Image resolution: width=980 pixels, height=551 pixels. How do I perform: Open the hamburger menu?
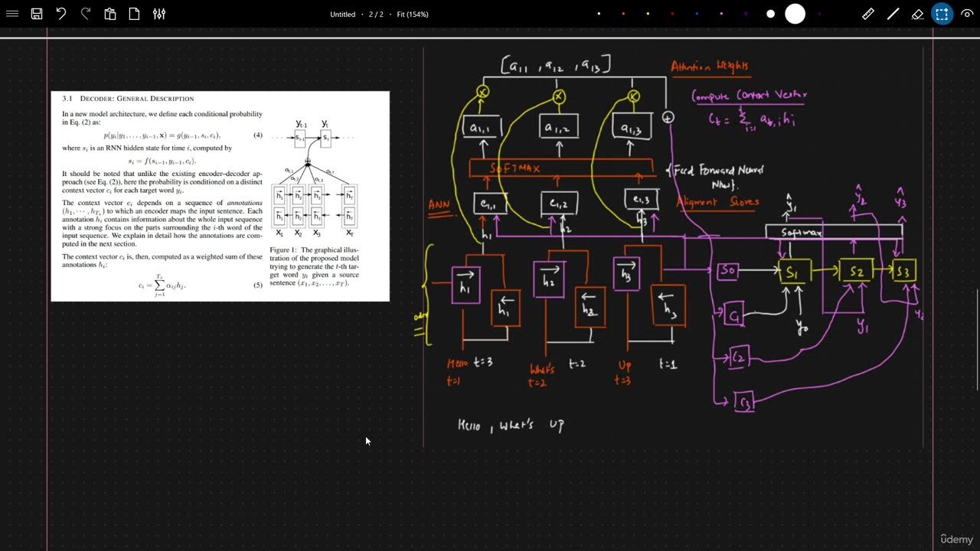12,14
